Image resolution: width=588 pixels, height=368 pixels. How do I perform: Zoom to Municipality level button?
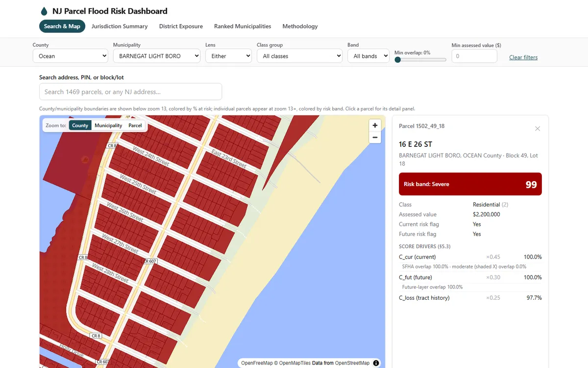[108, 126]
